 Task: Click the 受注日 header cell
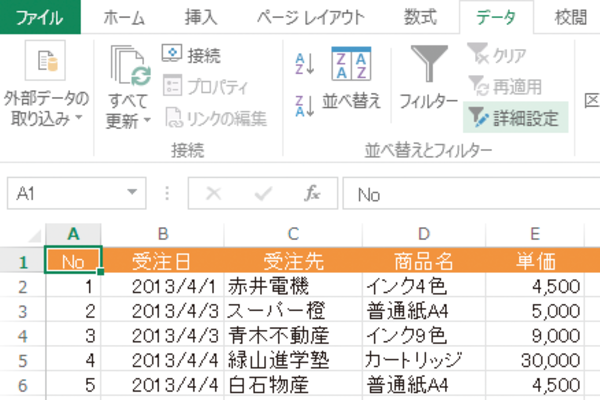163,261
